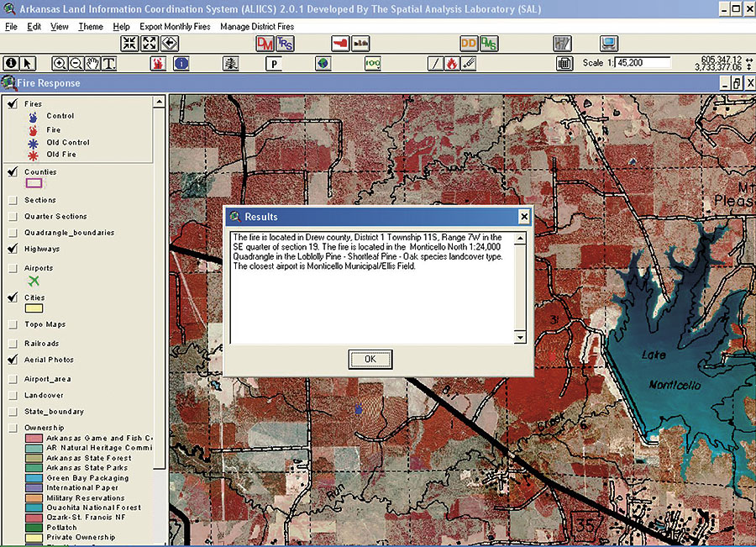Enable the Landcover theme checkbox
The image size is (756, 547).
13,396
